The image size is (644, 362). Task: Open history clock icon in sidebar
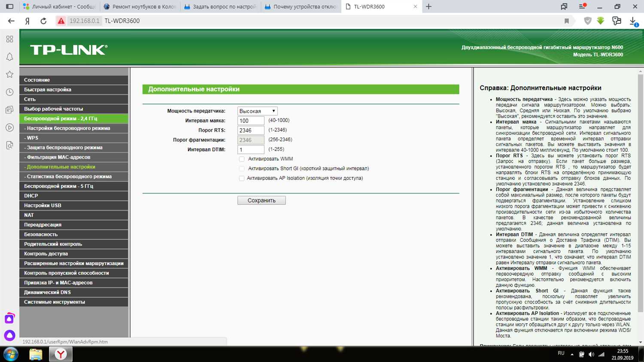point(9,92)
